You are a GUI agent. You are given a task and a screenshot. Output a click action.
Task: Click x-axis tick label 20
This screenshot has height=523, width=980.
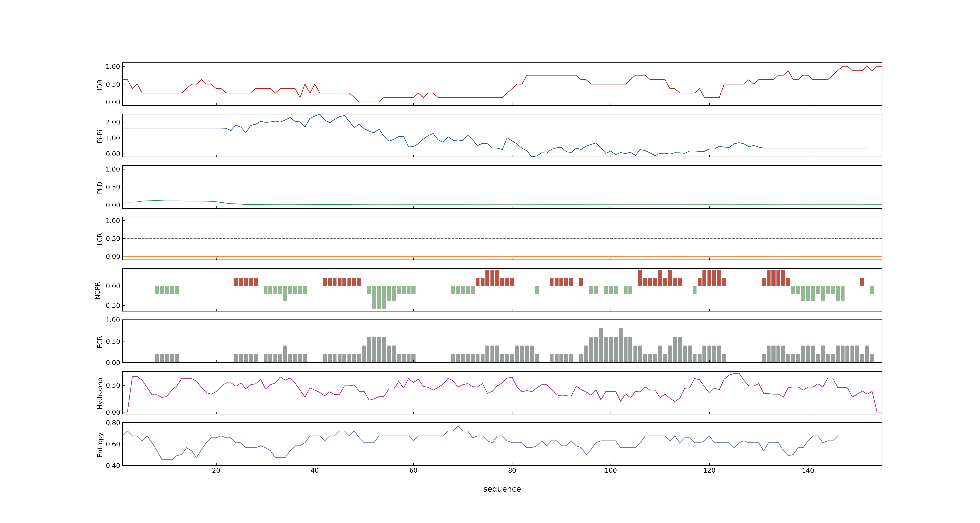(x=216, y=470)
